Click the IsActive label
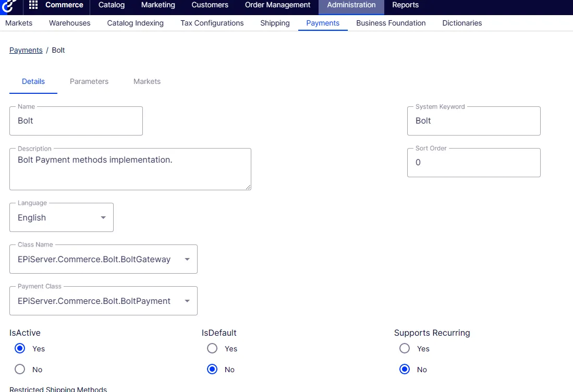The image size is (573, 392). click(x=25, y=333)
